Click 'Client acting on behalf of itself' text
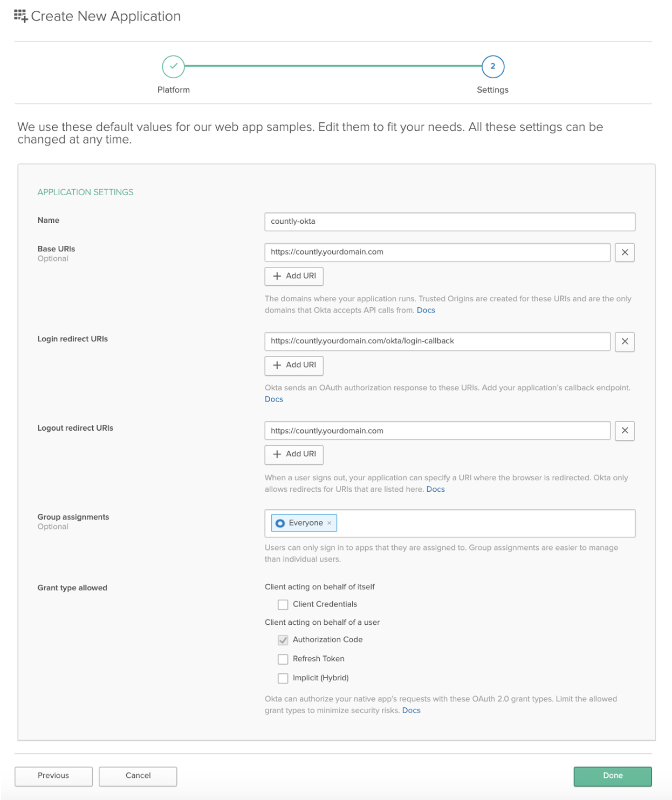 point(319,587)
